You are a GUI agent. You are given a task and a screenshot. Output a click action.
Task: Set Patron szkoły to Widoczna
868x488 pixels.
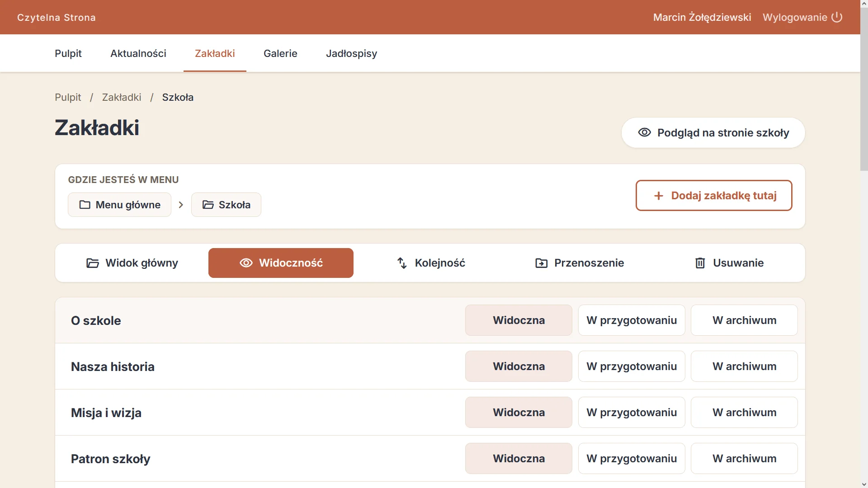(x=519, y=459)
